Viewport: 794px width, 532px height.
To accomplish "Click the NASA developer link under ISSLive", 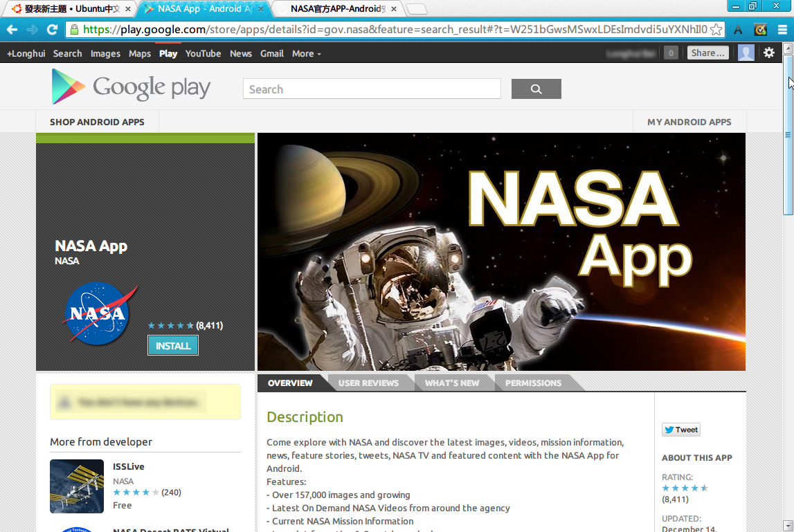I will point(123,481).
